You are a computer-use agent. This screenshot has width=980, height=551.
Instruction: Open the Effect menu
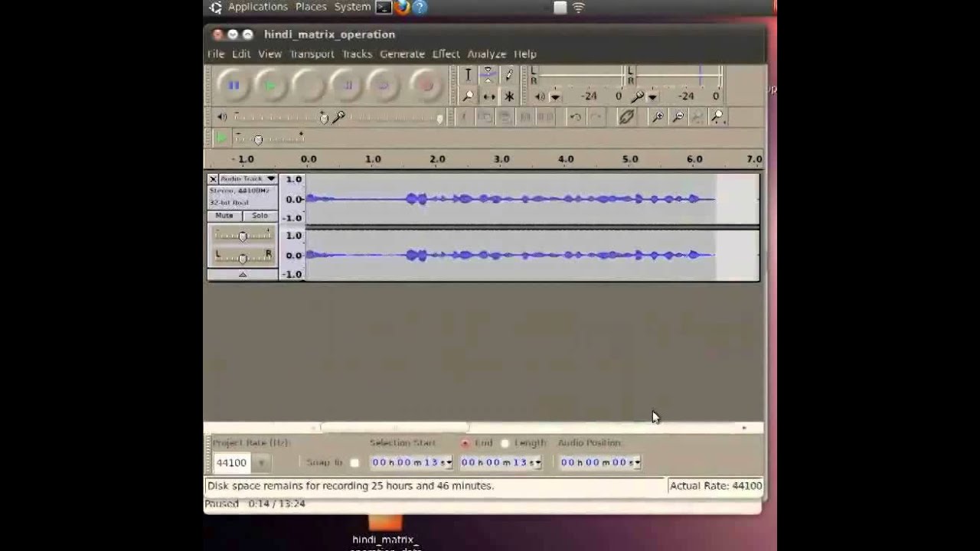(x=446, y=54)
